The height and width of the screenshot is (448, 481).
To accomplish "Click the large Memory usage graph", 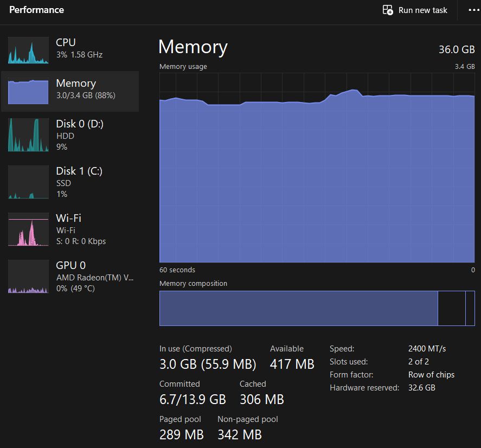I will coord(317,168).
